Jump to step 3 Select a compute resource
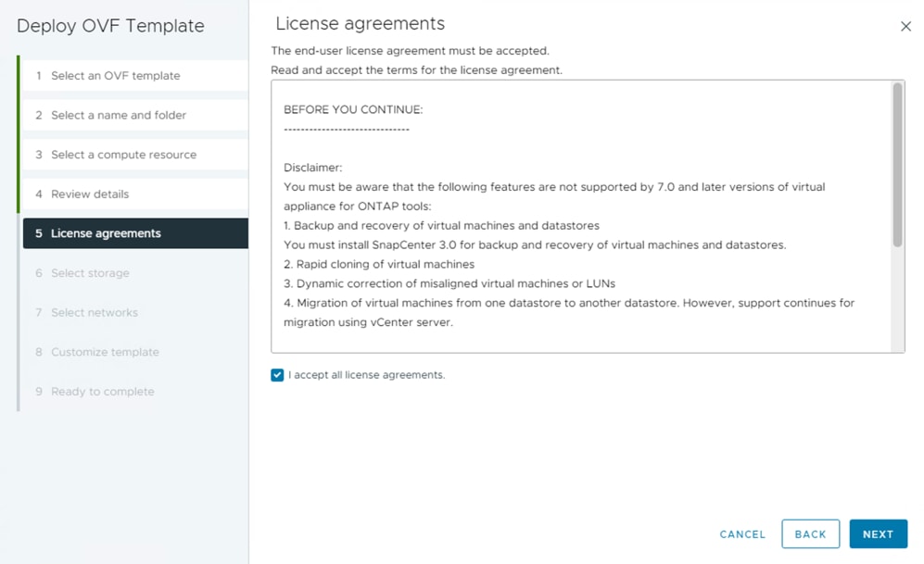The height and width of the screenshot is (564, 924). 123,155
